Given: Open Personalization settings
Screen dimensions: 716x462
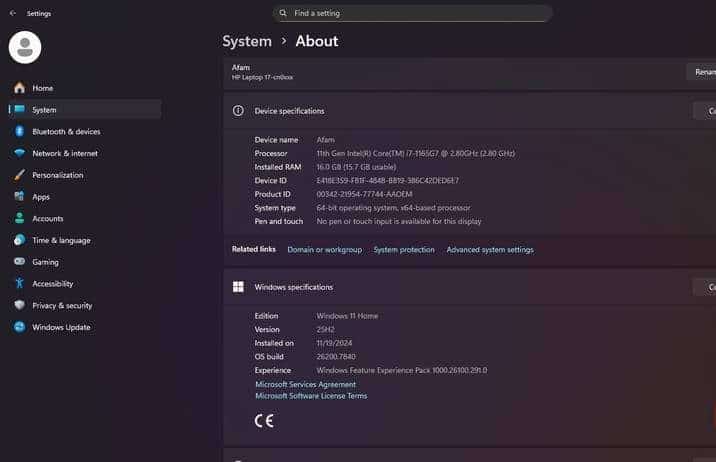Looking at the screenshot, I should (x=85, y=175).
